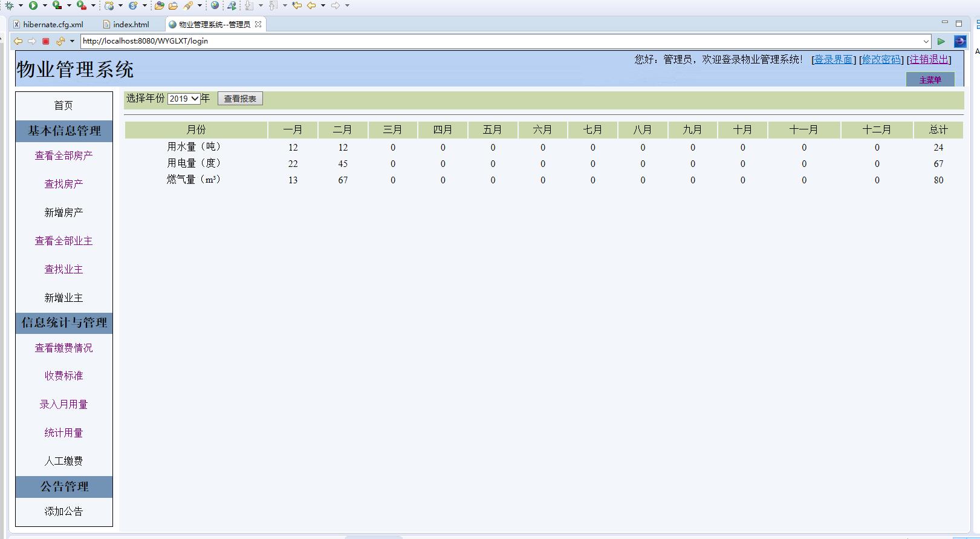Open 收费标准 in the sidebar
The image size is (980, 539).
click(63, 376)
